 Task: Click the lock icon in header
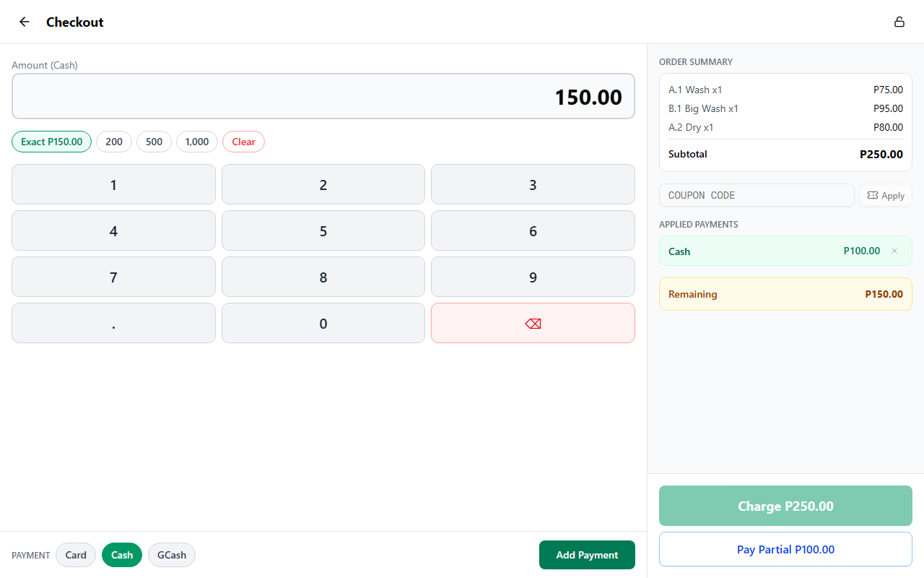[x=899, y=22]
